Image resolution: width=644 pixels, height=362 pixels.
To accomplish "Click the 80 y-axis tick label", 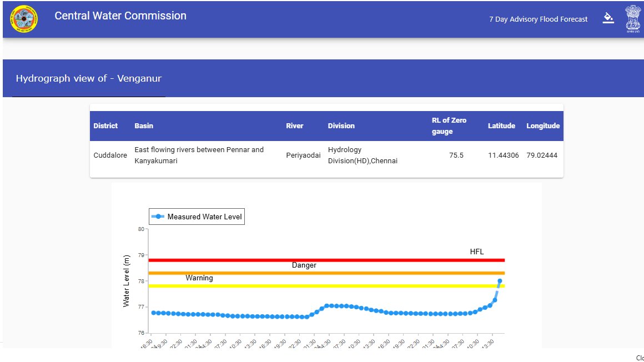I will [x=141, y=229].
